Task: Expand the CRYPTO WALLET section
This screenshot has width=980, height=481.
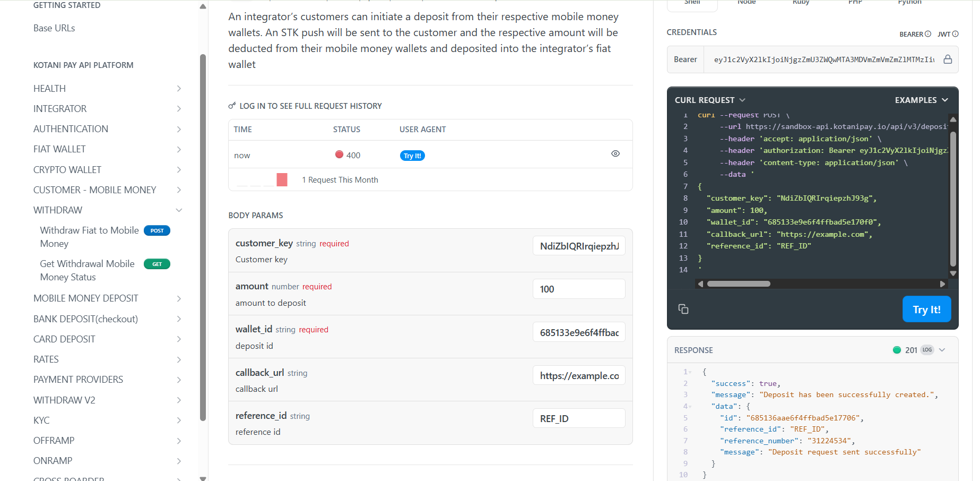Action: 179,170
